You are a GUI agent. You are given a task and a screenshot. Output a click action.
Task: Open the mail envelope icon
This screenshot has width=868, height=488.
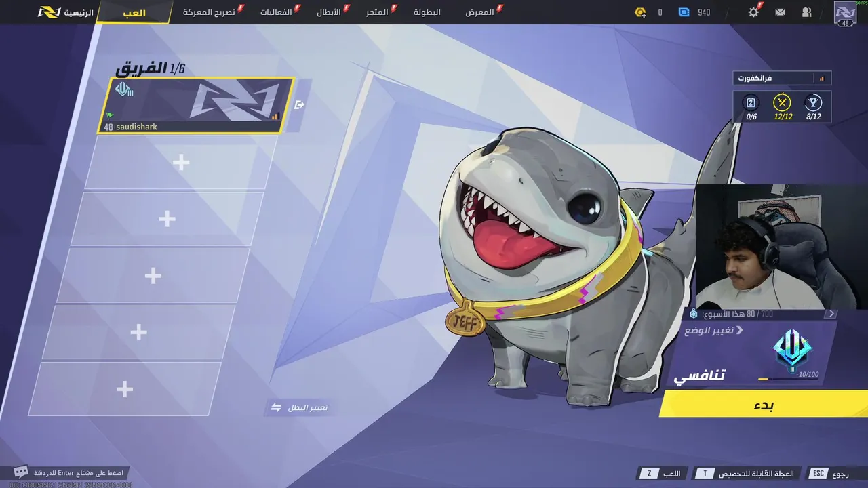tap(780, 12)
